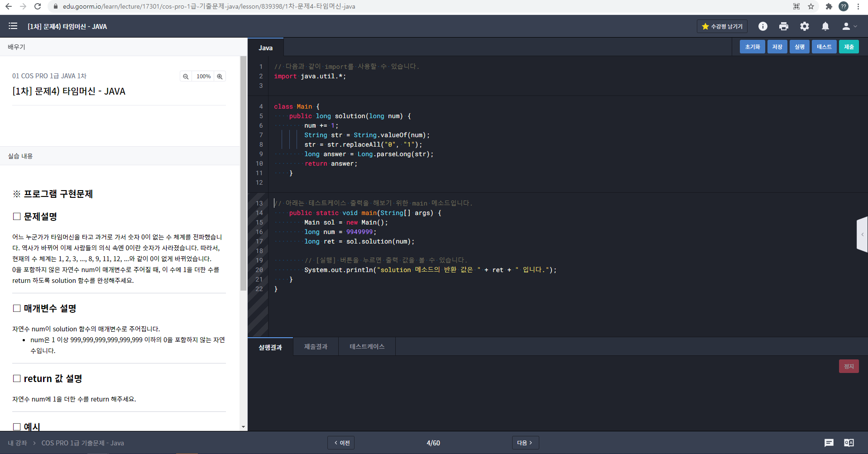
Task: Click the 테스트 test button
Action: (824, 47)
